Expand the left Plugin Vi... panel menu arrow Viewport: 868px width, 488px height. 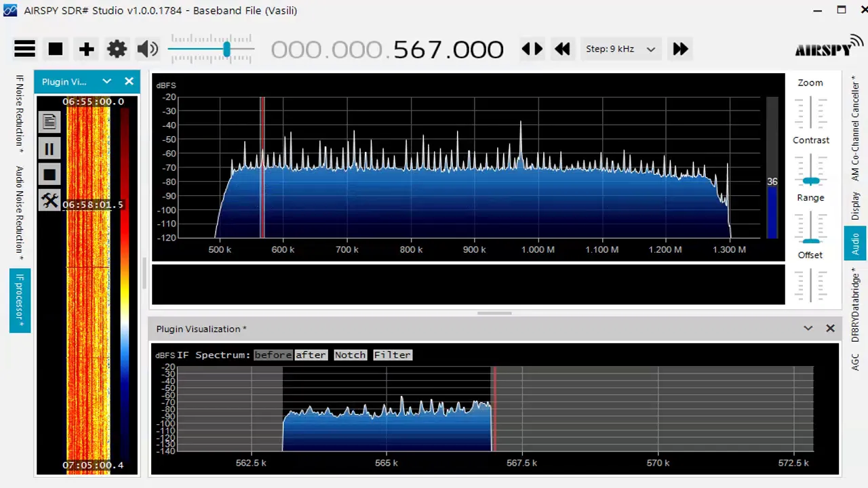coord(106,81)
